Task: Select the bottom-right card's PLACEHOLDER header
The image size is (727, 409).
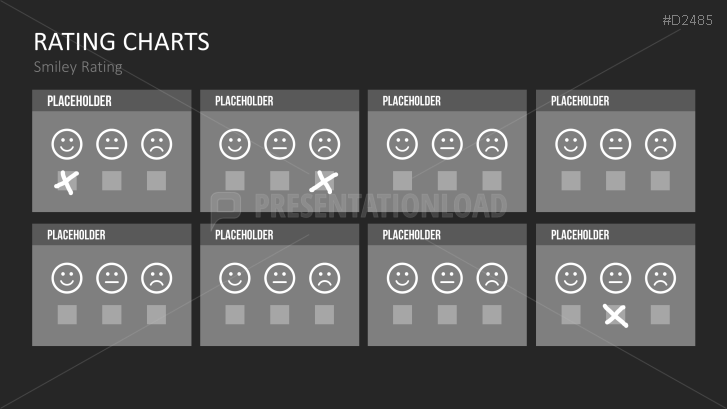Action: pyautogui.click(x=580, y=235)
